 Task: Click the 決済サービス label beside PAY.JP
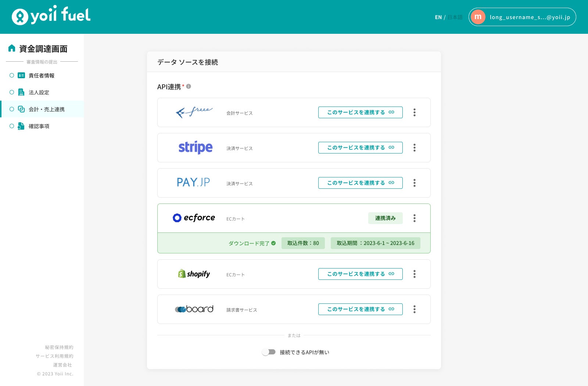coord(240,184)
